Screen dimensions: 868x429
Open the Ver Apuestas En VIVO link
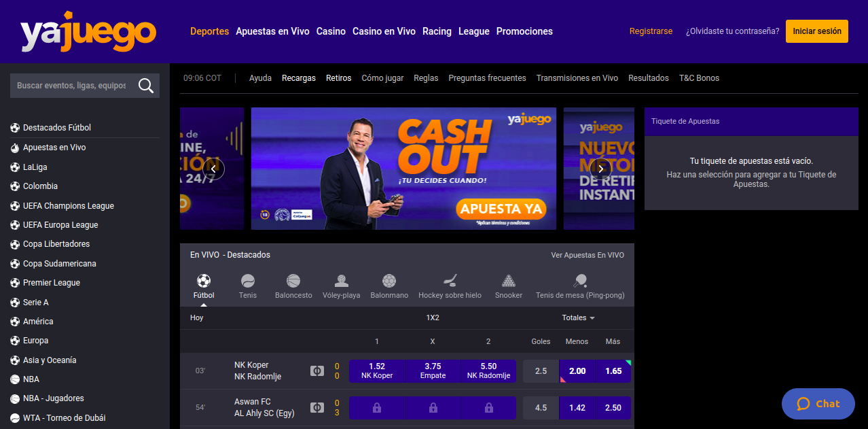[x=587, y=255]
